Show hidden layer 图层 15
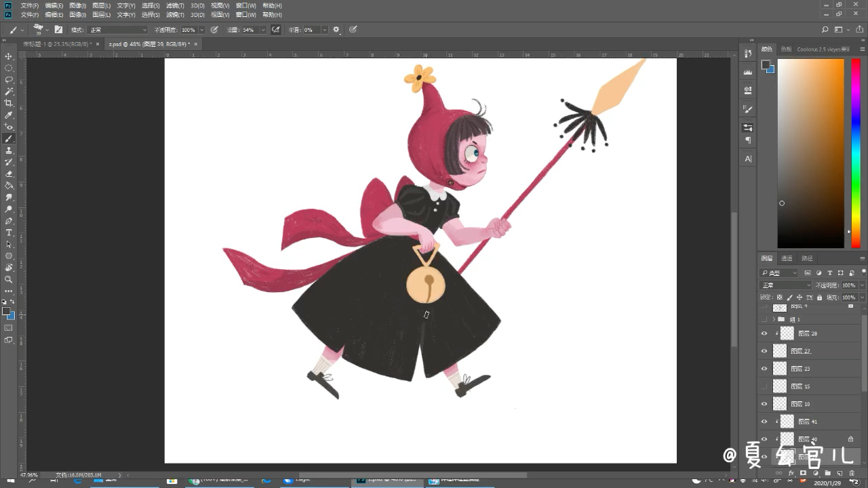Image resolution: width=868 pixels, height=488 pixels. 764,386
